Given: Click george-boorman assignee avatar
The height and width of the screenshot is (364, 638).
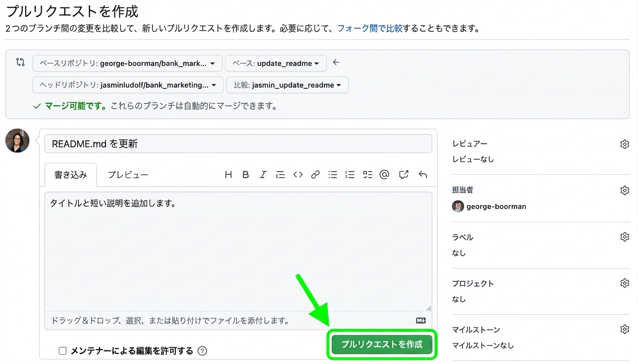Looking at the screenshot, I should pyautogui.click(x=458, y=206).
